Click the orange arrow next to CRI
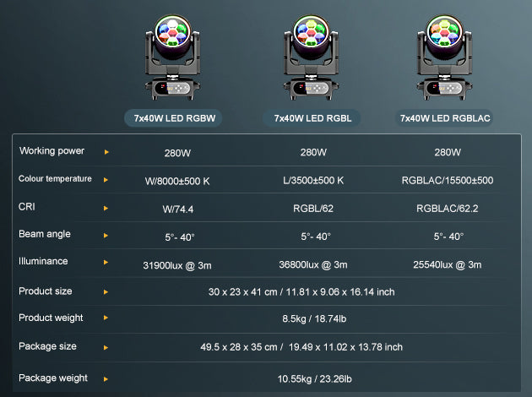 [x=106, y=207]
